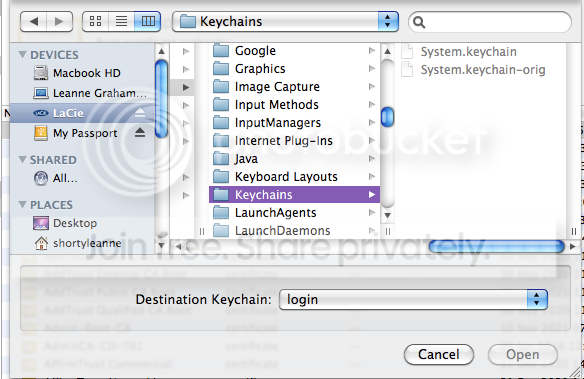Open the Google folder
The image size is (584, 379).
294,51
